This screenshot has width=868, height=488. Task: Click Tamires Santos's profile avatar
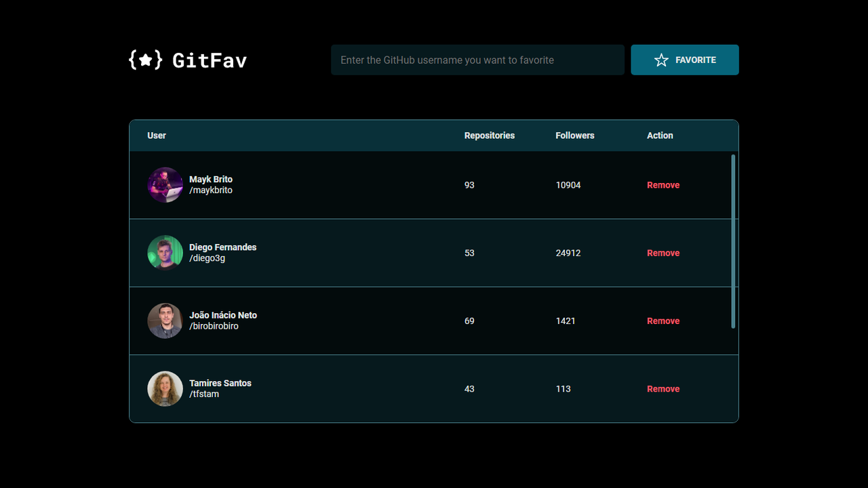pyautogui.click(x=165, y=388)
